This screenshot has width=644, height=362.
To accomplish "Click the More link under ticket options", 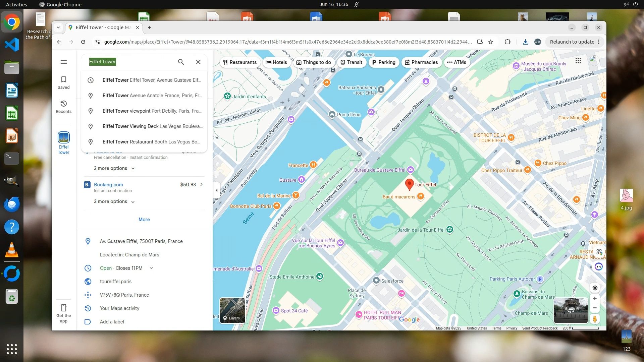I will [x=144, y=220].
